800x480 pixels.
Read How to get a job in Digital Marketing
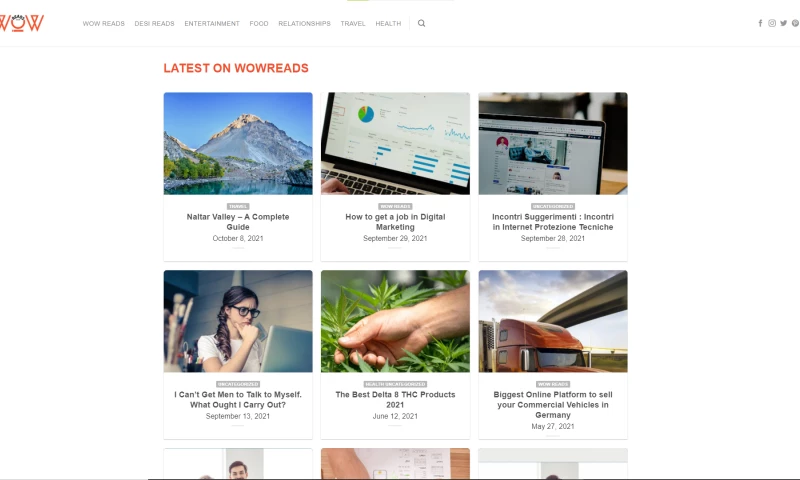click(x=395, y=222)
